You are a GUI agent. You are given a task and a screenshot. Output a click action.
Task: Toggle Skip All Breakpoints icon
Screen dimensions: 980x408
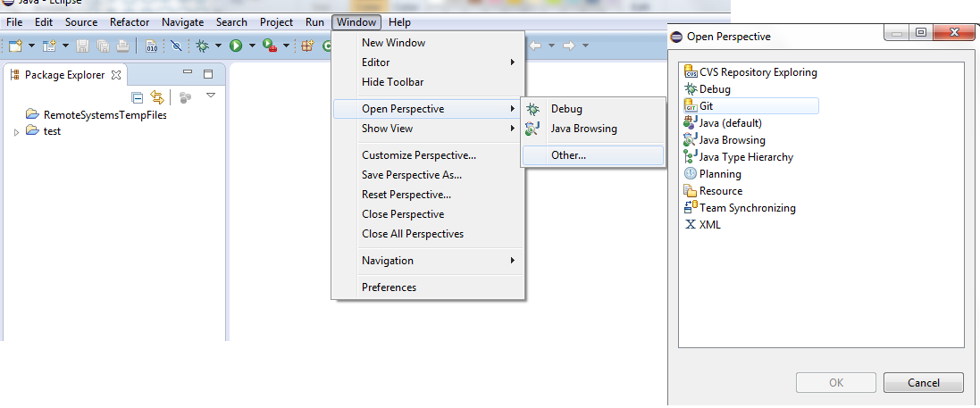pyautogui.click(x=177, y=46)
